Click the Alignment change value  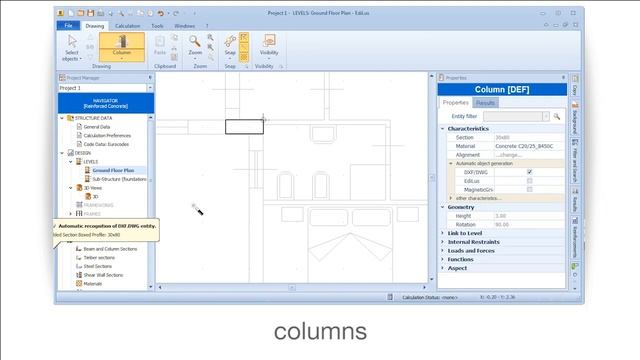point(509,155)
